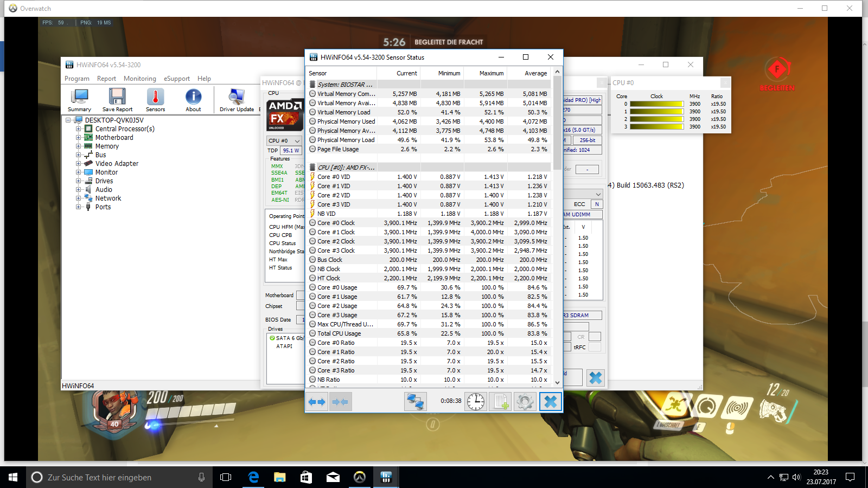Open the Mail app on the taskbar
The image size is (868, 488).
coord(333,477)
